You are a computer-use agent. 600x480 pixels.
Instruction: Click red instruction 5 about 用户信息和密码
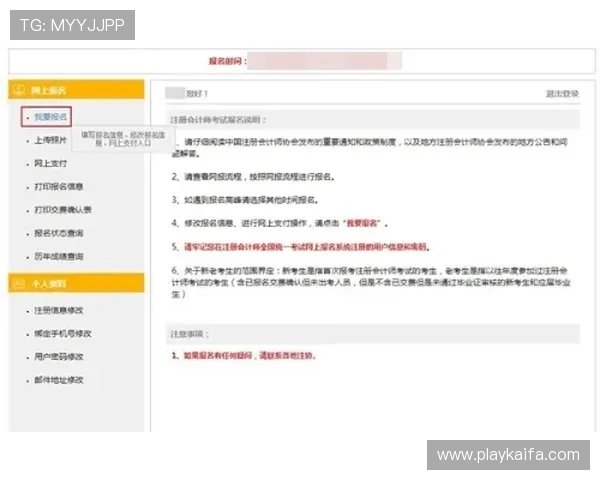pos(301,247)
